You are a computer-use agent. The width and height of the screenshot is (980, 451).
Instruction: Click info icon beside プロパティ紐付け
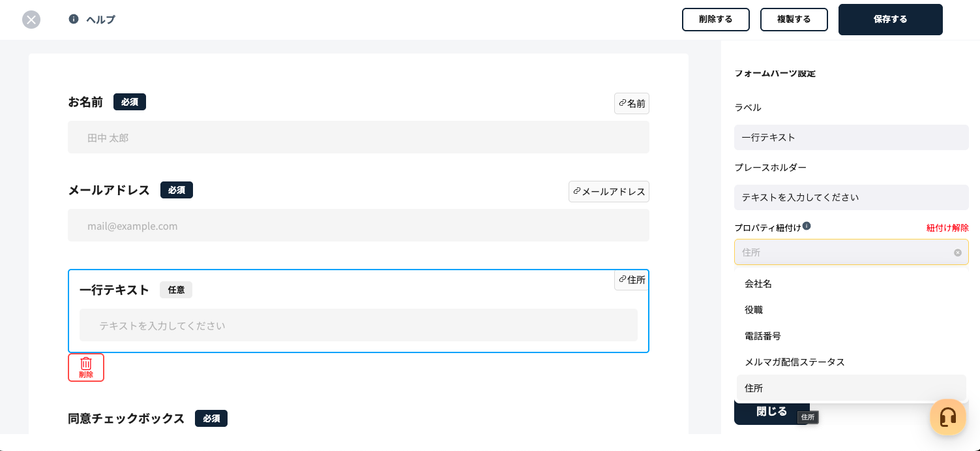click(x=807, y=226)
